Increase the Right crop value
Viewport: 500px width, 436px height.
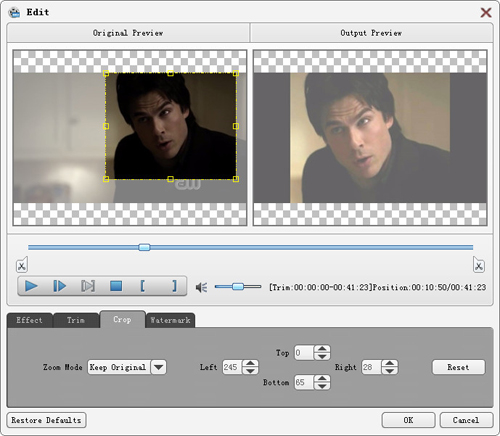point(390,363)
